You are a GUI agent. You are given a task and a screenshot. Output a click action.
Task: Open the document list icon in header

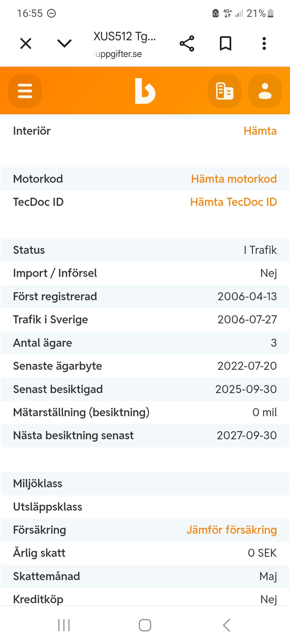coord(225,91)
